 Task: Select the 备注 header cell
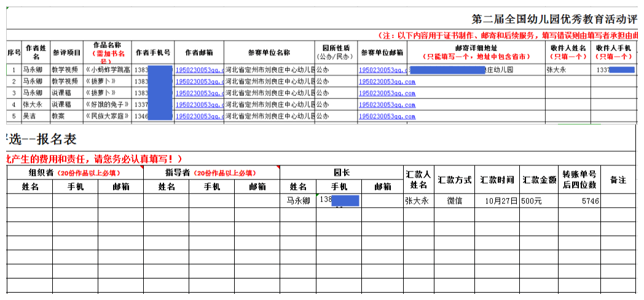[618, 180]
